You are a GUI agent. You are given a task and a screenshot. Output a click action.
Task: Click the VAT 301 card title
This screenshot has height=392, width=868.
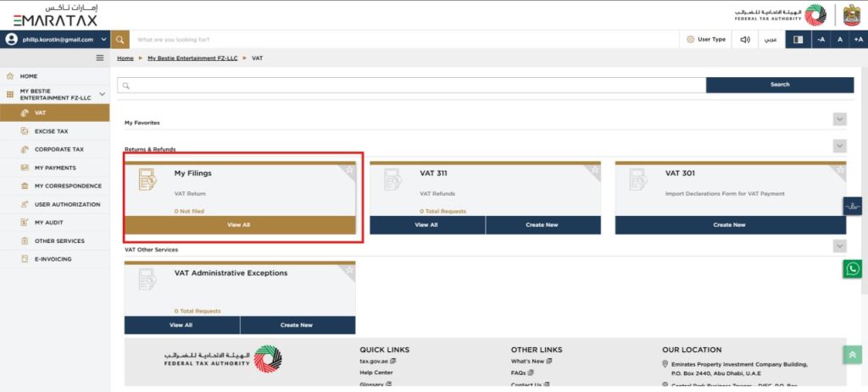(x=680, y=173)
